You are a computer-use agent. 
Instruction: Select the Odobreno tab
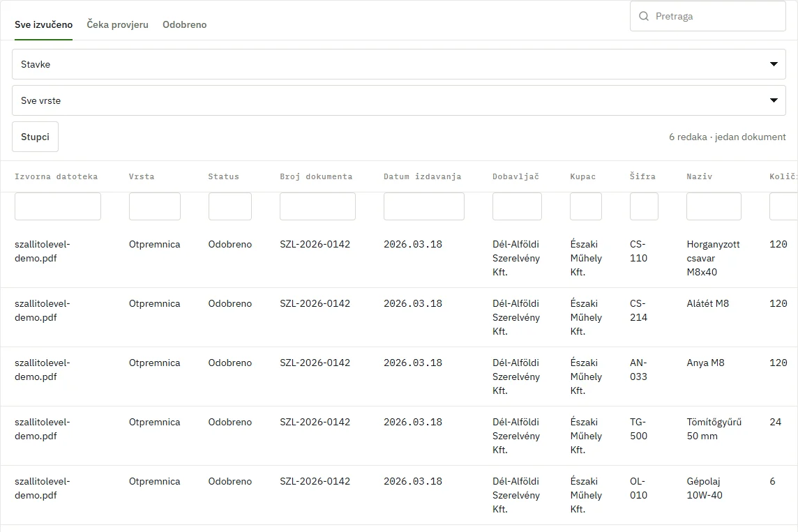[185, 24]
